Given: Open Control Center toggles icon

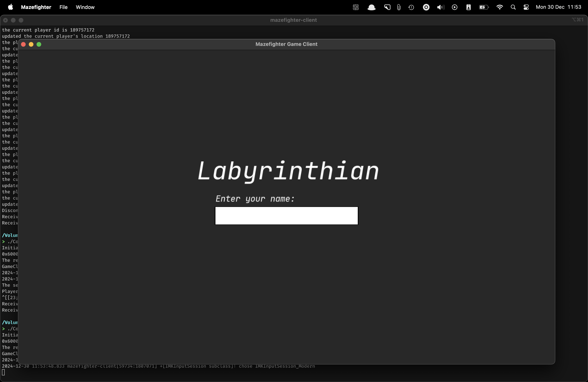Looking at the screenshot, I should [x=526, y=7].
